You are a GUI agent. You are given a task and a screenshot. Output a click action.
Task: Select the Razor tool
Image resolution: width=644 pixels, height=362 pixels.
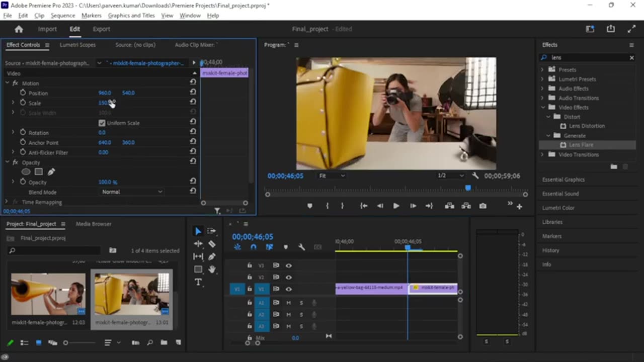click(212, 244)
